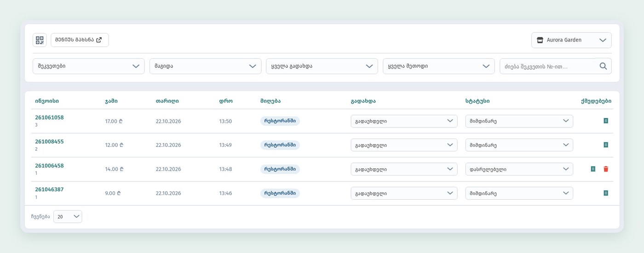644x253 pixels.
Task: View receipt icon for order 261061058
Action: point(606,121)
